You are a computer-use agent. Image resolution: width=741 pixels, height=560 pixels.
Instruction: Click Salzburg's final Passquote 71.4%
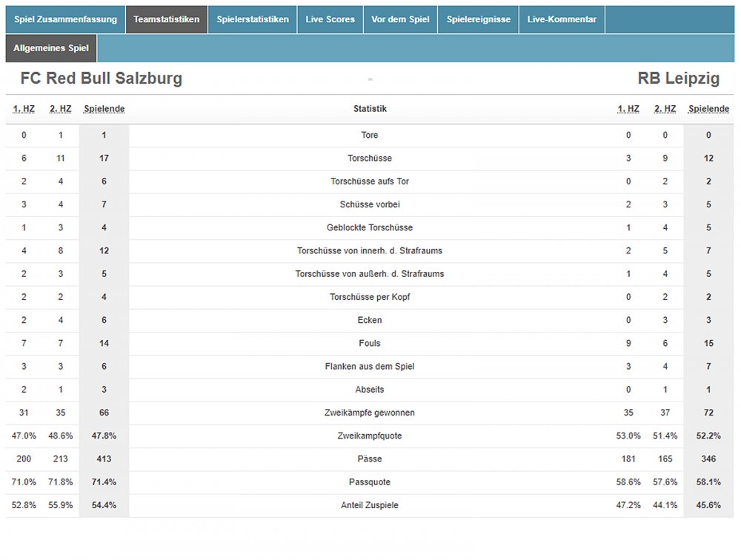pyautogui.click(x=104, y=482)
